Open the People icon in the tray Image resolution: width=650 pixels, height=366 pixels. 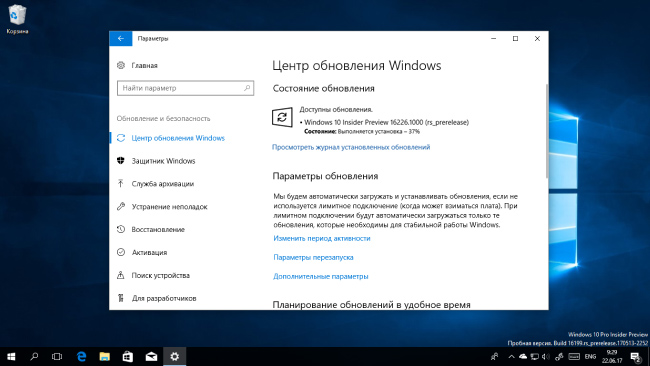pos(495,356)
